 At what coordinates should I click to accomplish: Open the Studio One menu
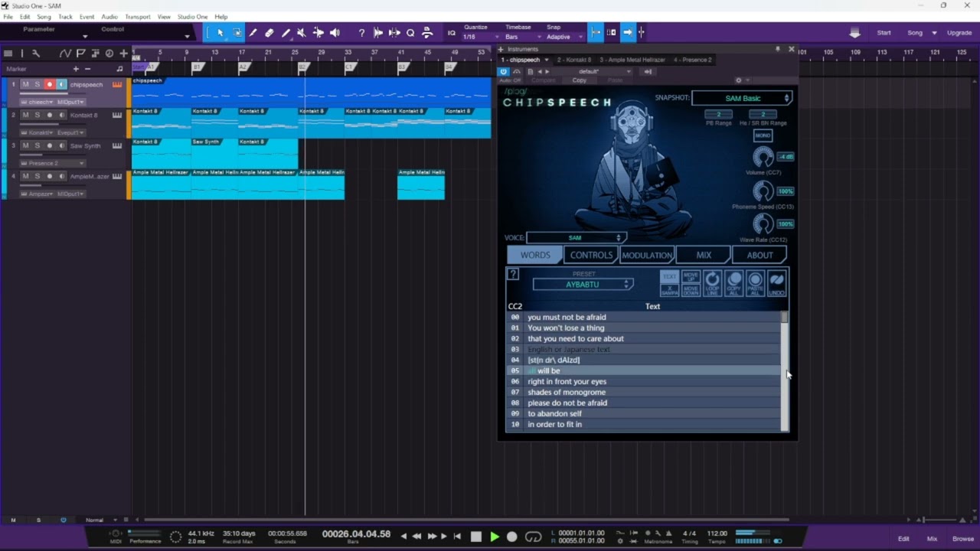(x=192, y=17)
